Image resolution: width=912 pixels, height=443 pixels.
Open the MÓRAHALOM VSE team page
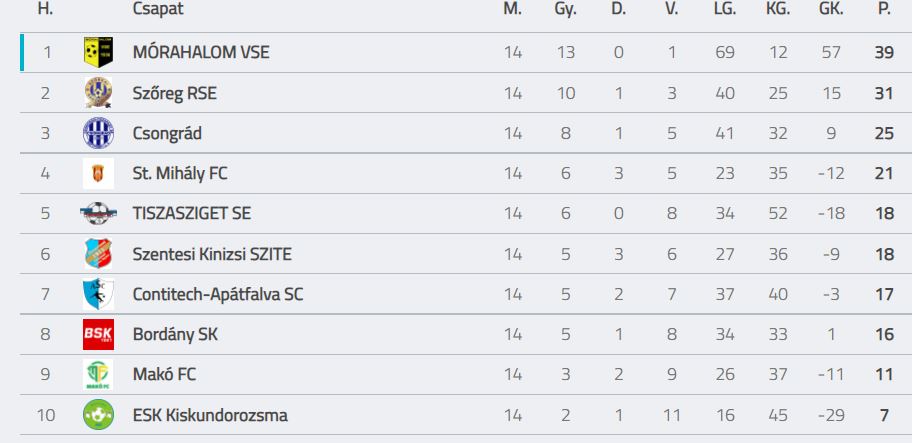point(200,52)
